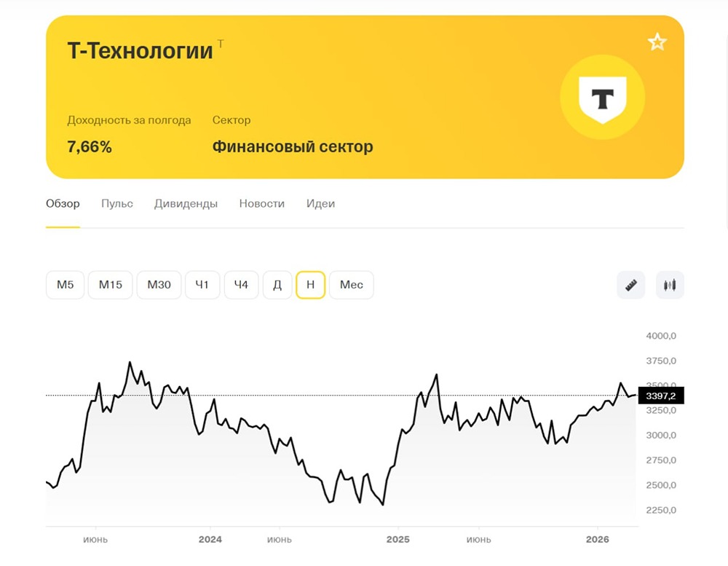Select the Мес monthly interval
728x566 pixels.
pos(352,285)
